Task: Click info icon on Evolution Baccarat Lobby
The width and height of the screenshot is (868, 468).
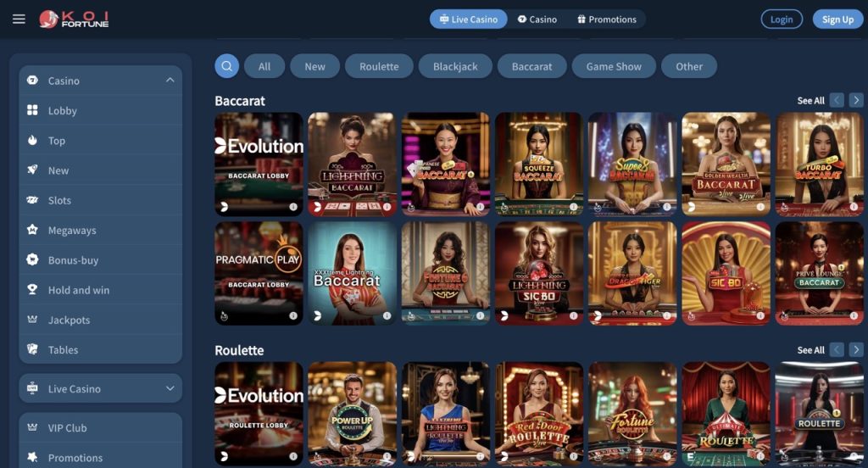Action: click(293, 207)
